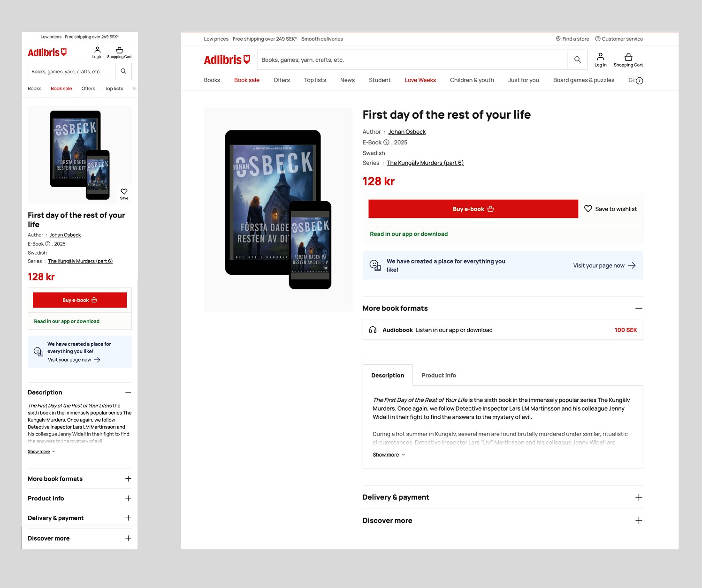Open desktop Offers menu item
The width and height of the screenshot is (702, 588).
[x=282, y=80]
